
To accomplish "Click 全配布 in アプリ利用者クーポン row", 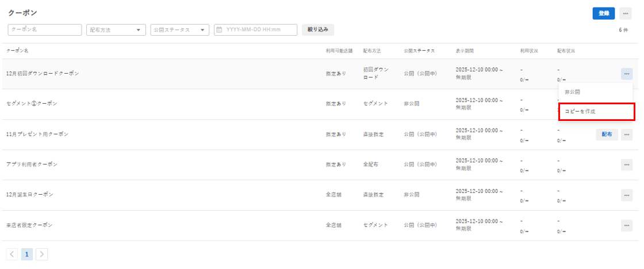I will [x=371, y=164].
